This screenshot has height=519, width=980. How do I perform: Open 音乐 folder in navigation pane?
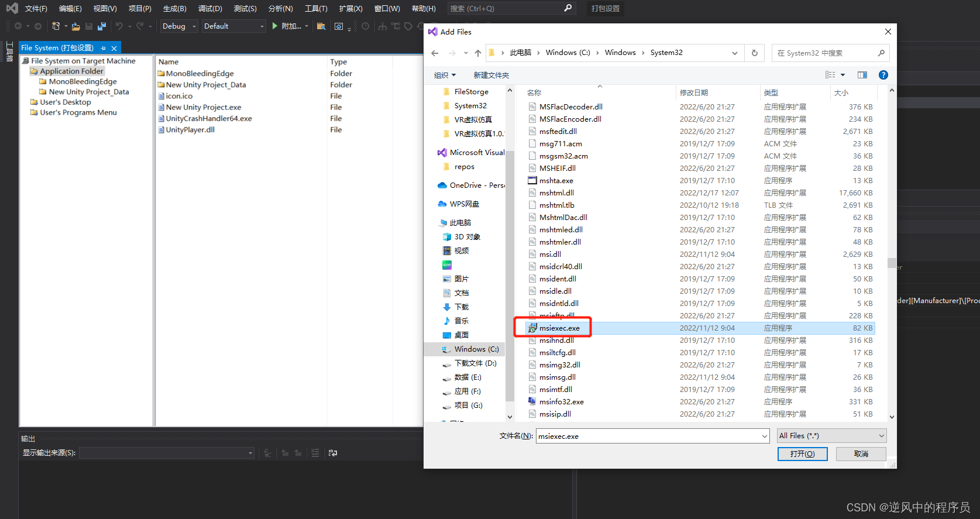[456, 321]
